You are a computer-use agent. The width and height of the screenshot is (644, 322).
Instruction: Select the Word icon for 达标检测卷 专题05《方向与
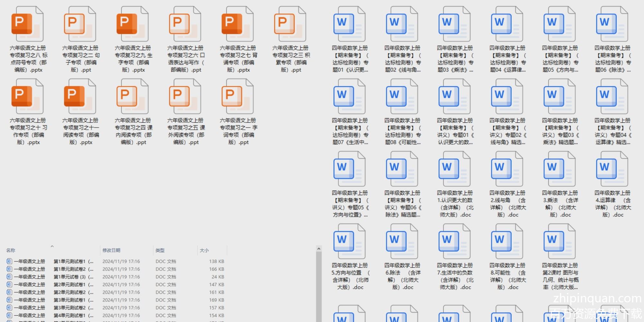tap(559, 24)
